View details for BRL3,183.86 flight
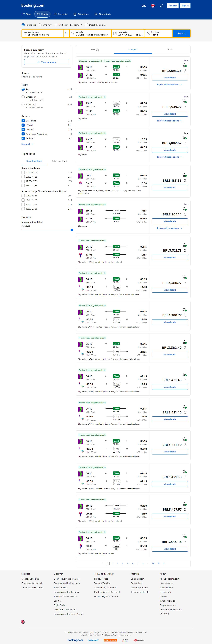The image size is (212, 644). (x=170, y=187)
